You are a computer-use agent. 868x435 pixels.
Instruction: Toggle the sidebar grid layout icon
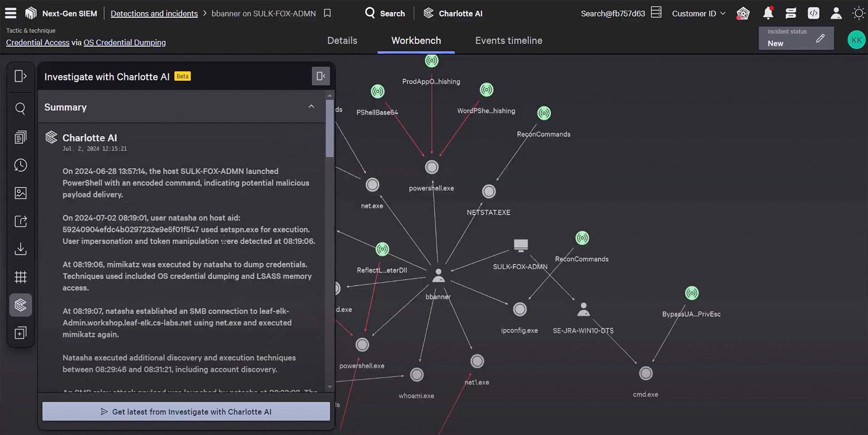point(20,277)
